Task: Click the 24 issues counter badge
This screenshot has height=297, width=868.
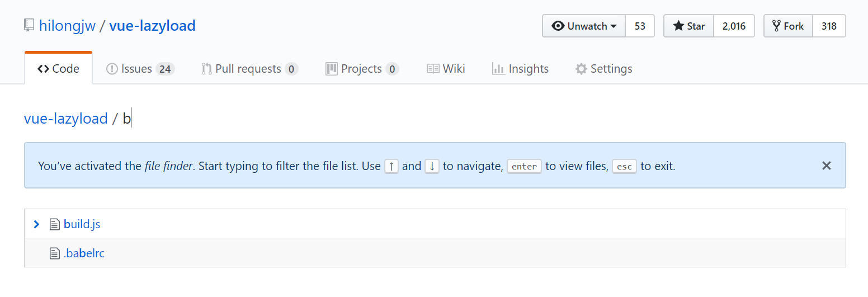Action: [165, 69]
